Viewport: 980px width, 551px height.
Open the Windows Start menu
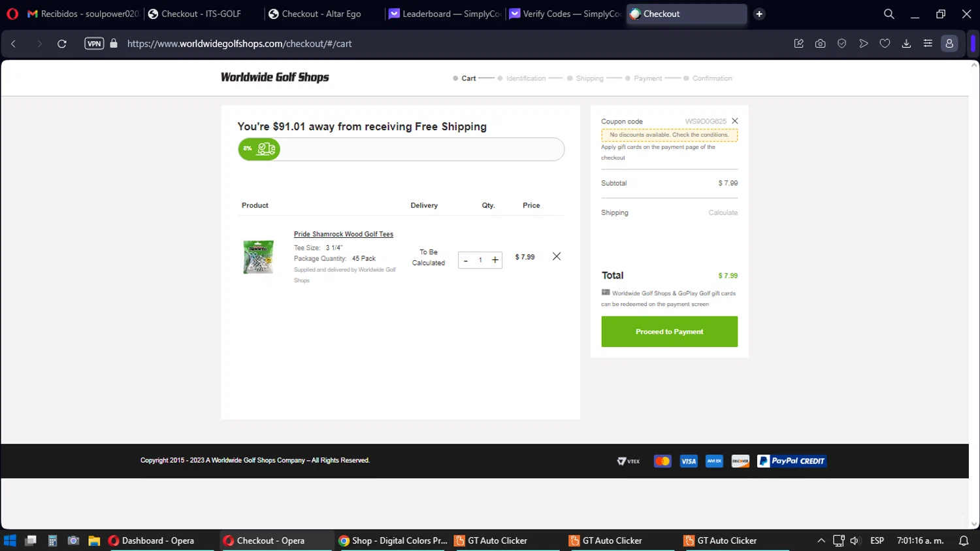(x=10, y=541)
